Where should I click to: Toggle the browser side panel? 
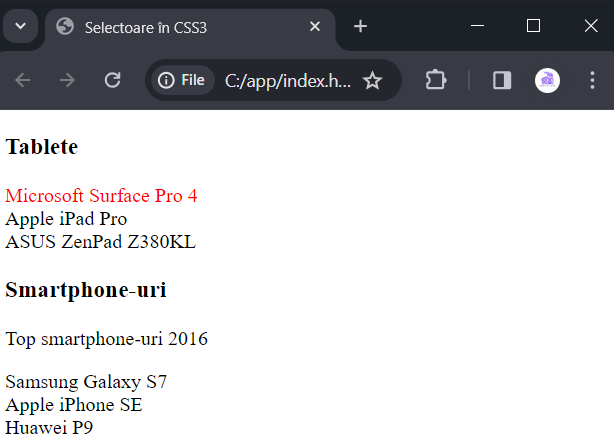pyautogui.click(x=502, y=81)
